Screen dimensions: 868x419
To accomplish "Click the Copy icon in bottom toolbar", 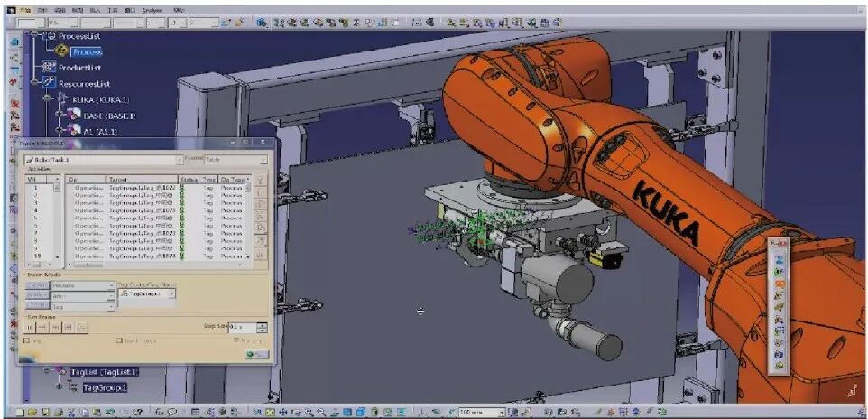I will point(84,412).
